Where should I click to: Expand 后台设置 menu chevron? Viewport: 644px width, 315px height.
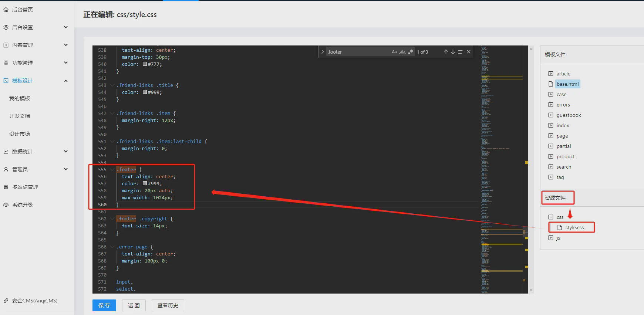tap(66, 27)
